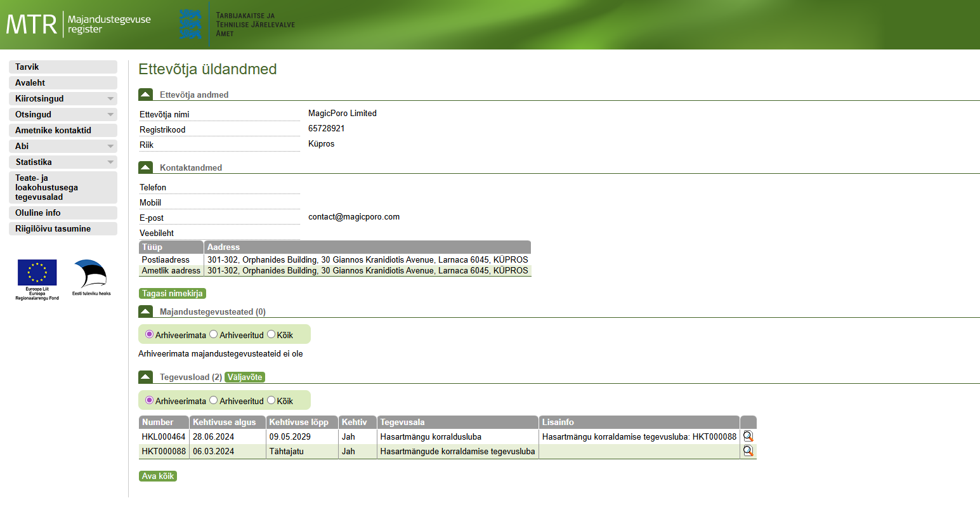Collapse the Majandustegevusteated section arrow
Screen dimensions: 980x531
[x=145, y=311]
